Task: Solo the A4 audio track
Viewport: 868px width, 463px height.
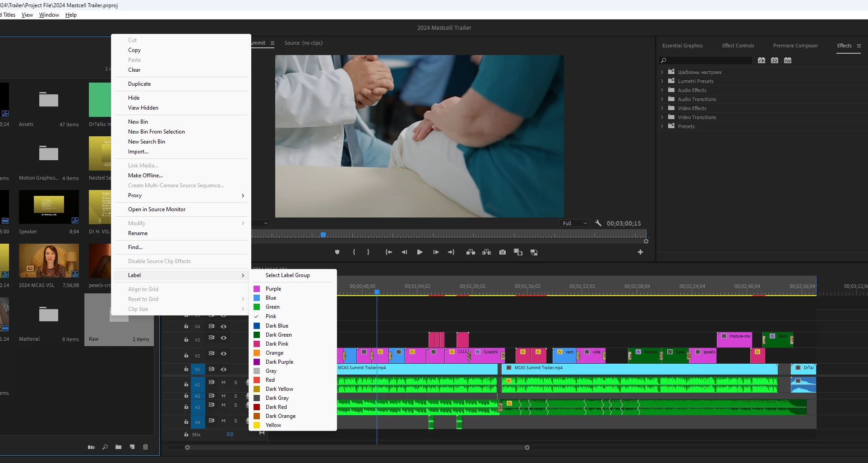Action: pyautogui.click(x=235, y=421)
